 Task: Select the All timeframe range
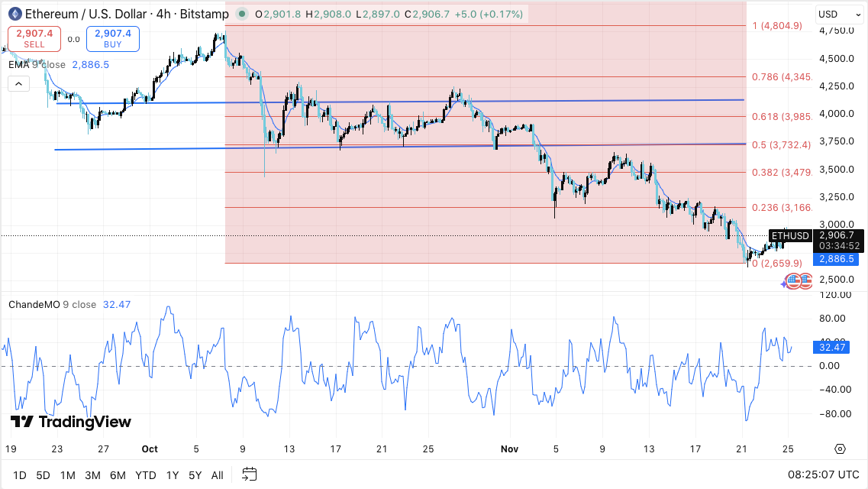coord(217,474)
